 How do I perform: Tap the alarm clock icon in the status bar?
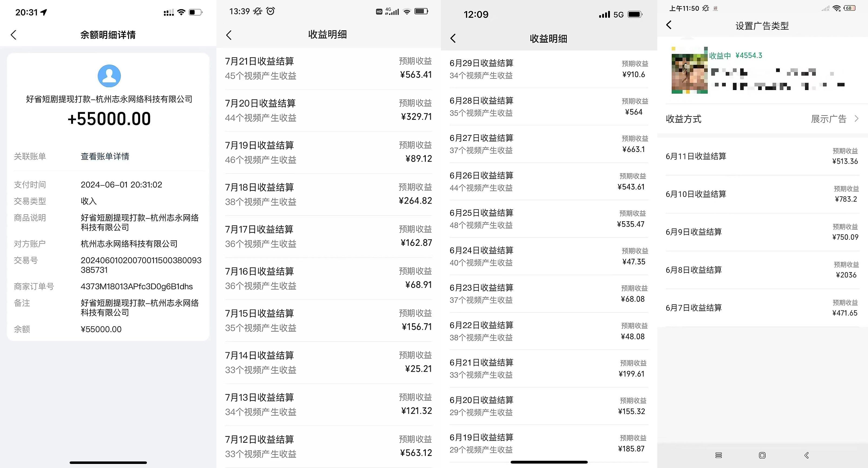[x=270, y=11]
